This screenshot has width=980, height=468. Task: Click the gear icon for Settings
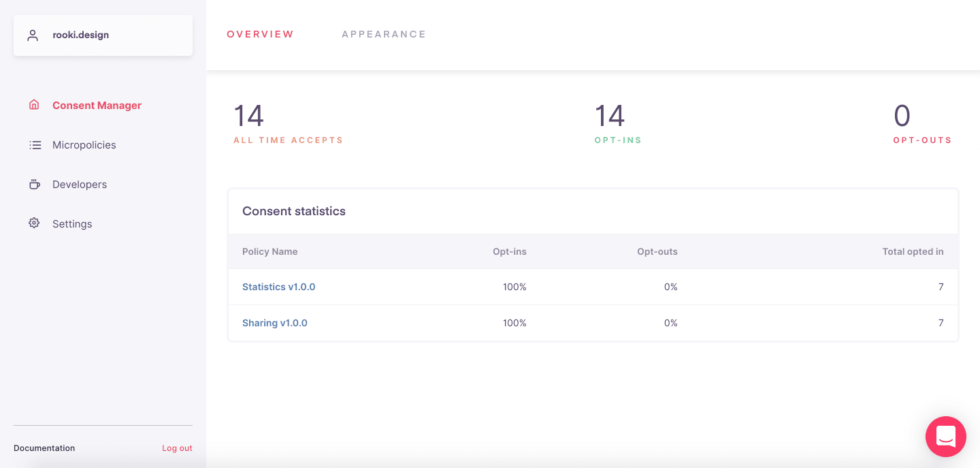(x=34, y=223)
